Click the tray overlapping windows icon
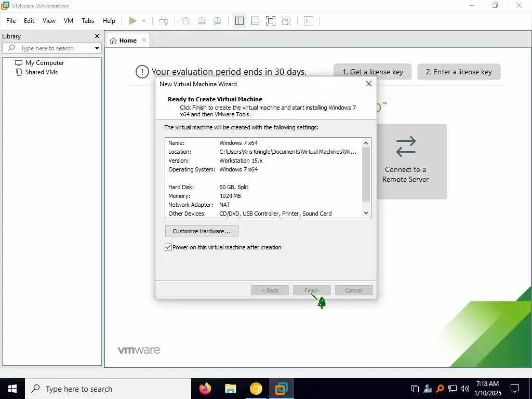 click(x=415, y=389)
